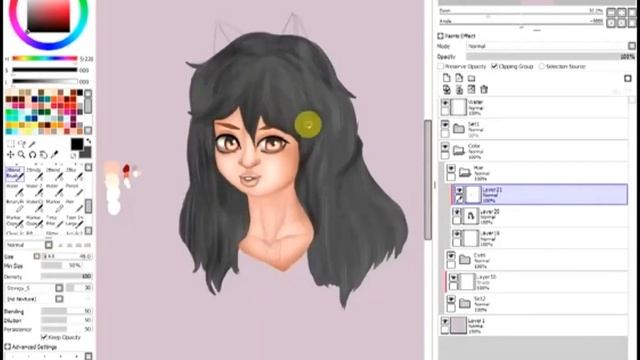Hide Layer 19 with its eye icon
The image size is (640, 360).
[457, 234]
